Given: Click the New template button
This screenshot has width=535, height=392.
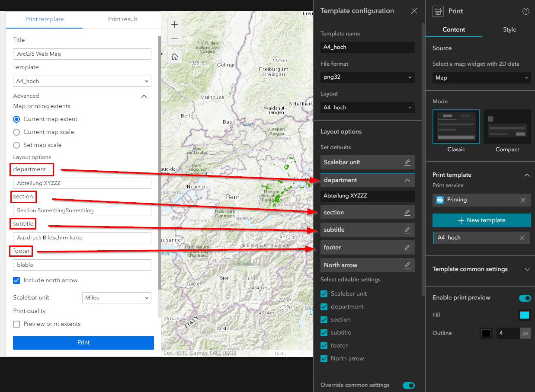Looking at the screenshot, I should (481, 220).
